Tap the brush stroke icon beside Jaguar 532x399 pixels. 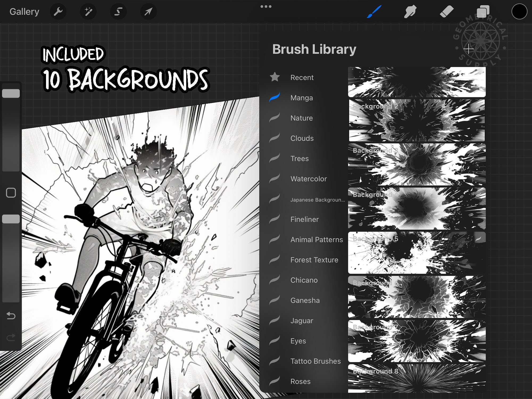pyautogui.click(x=275, y=320)
